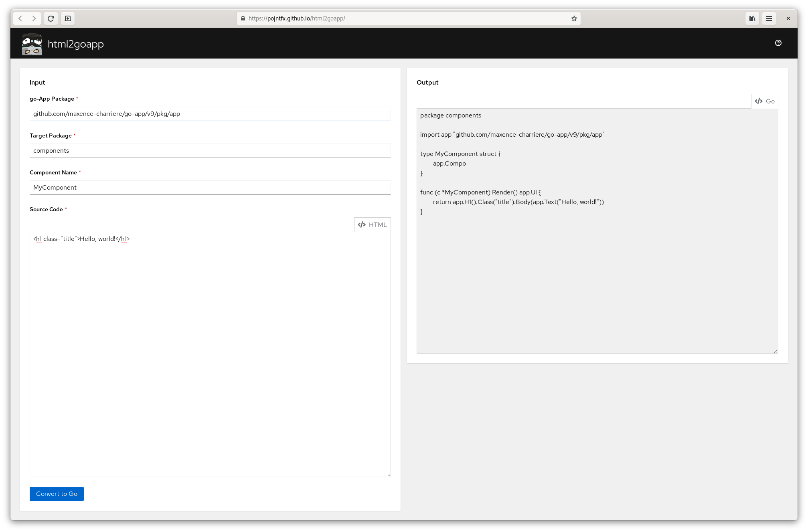Focus the go-App Package input field
808x532 pixels.
tap(210, 114)
